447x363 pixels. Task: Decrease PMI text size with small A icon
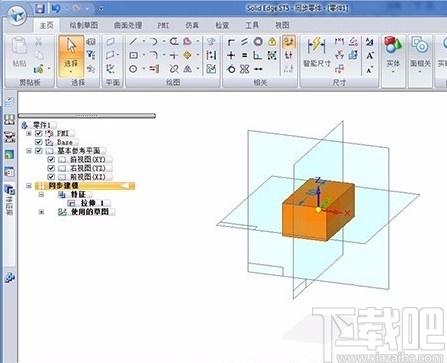[x=370, y=69]
